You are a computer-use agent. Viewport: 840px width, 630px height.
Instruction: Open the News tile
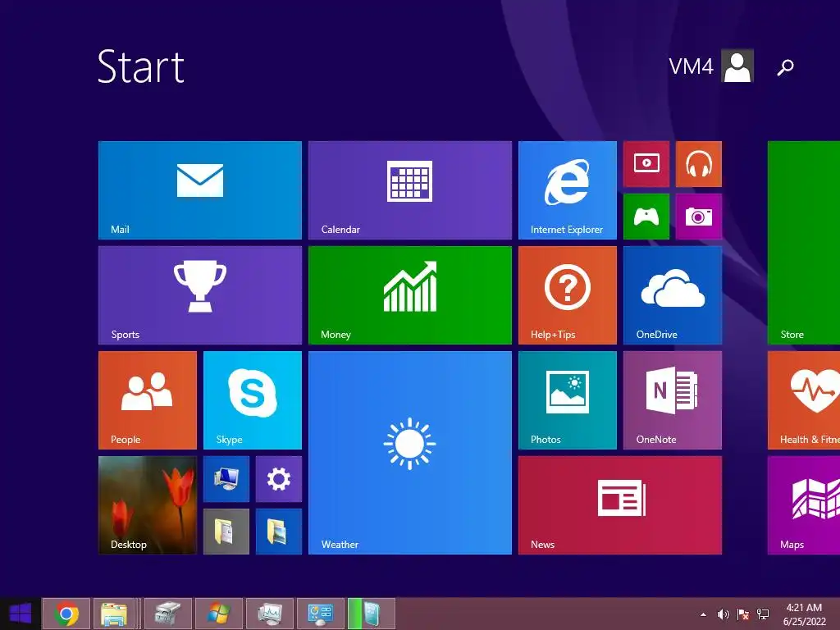tap(620, 505)
